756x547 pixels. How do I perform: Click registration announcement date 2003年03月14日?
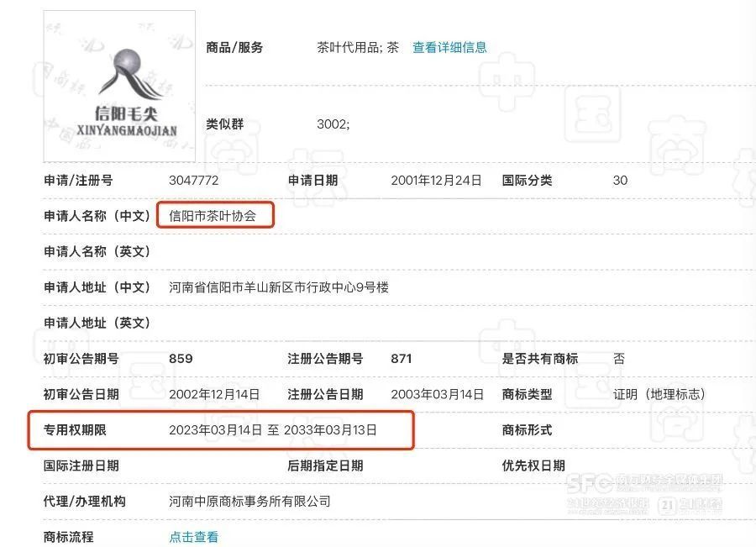[x=437, y=394]
